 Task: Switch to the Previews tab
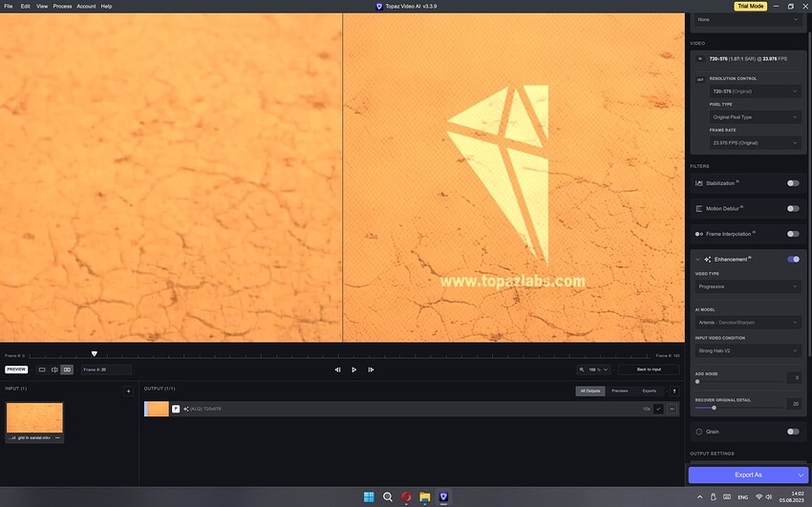coord(619,391)
